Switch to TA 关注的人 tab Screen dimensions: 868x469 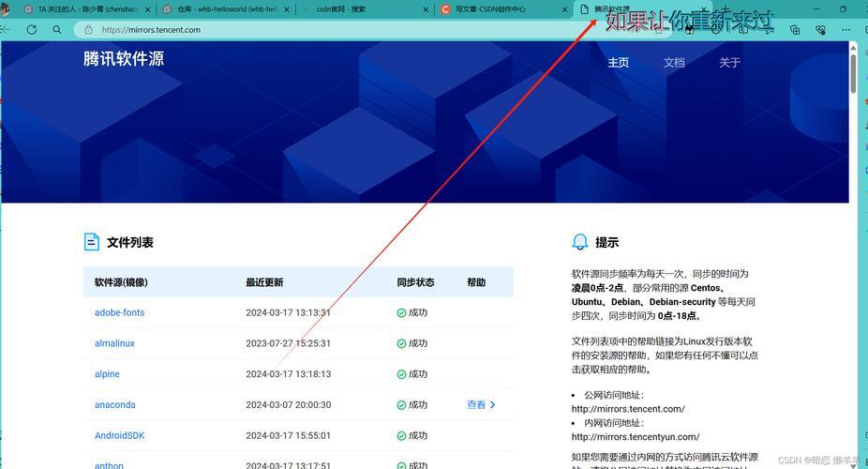pyautogui.click(x=87, y=9)
